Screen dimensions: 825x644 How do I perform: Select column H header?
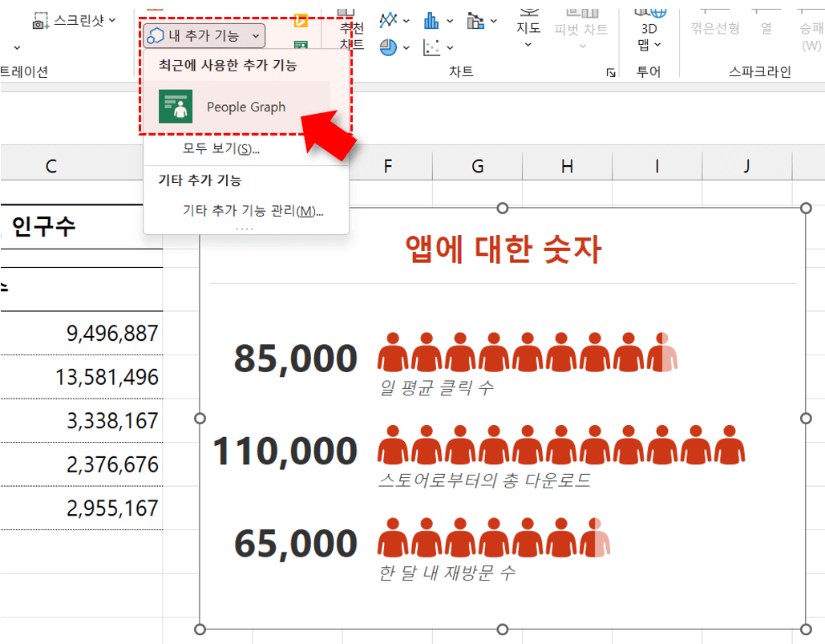point(567,166)
